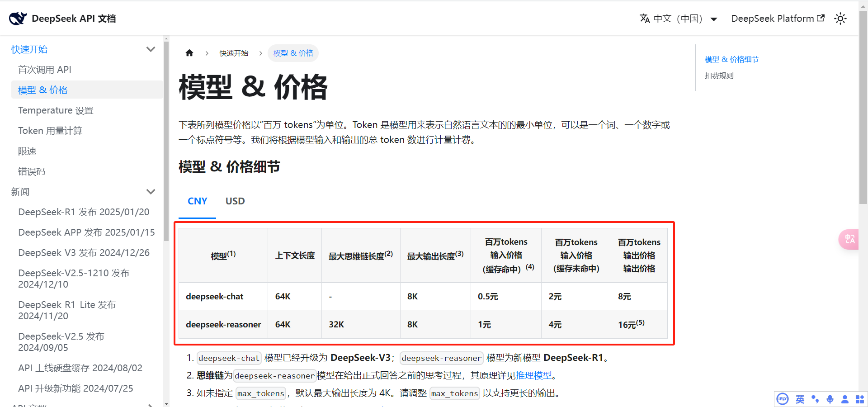
Task: Open the iFLY toolbox grid icon
Action: 859,399
